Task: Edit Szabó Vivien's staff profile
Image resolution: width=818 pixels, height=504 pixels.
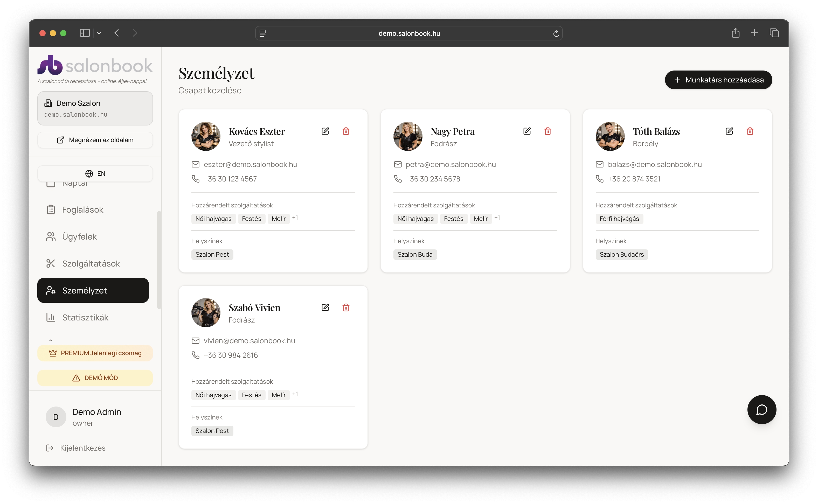Action: (325, 307)
